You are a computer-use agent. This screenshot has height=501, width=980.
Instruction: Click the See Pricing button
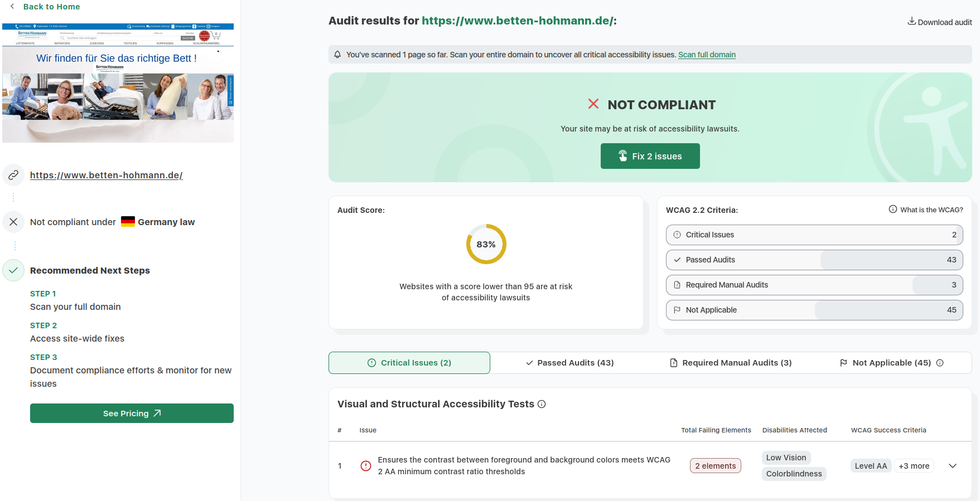point(132,414)
